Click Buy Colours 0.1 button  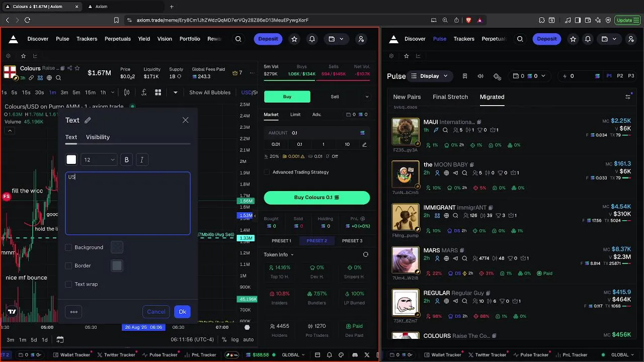tap(316, 198)
